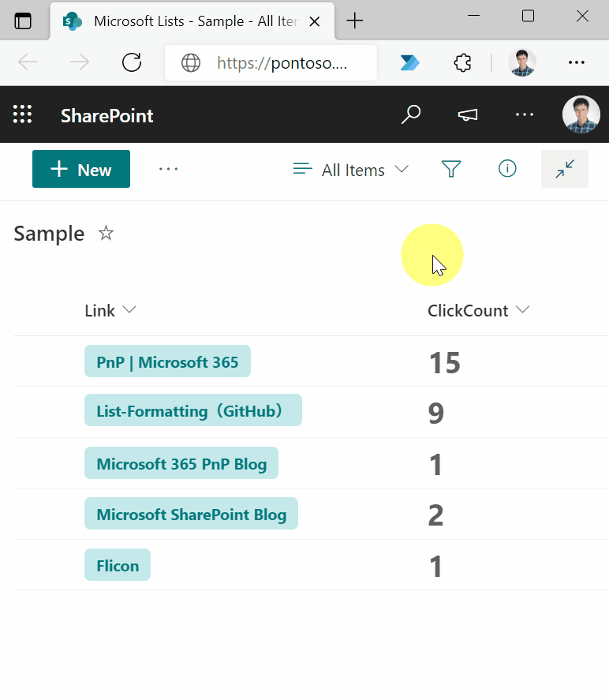Open Microsoft 365 PnP Blog link
609x700 pixels.
pyautogui.click(x=181, y=463)
